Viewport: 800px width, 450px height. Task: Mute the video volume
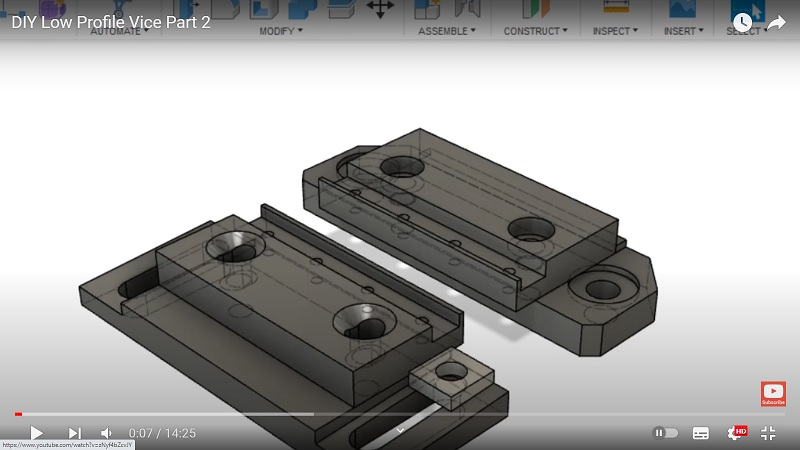click(107, 433)
